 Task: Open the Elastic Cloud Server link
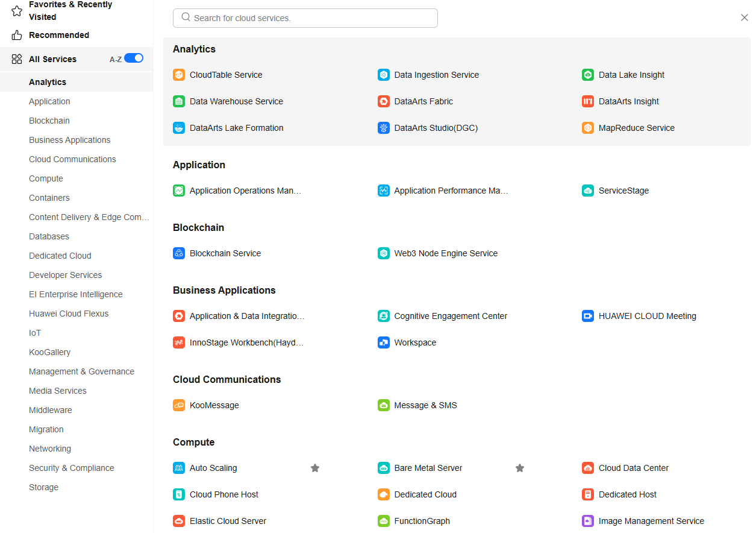pyautogui.click(x=228, y=521)
